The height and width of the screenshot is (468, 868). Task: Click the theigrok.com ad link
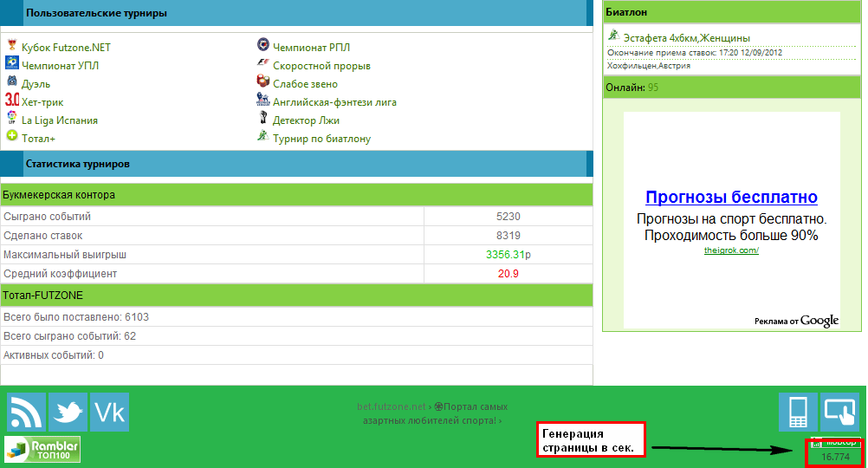click(x=731, y=250)
